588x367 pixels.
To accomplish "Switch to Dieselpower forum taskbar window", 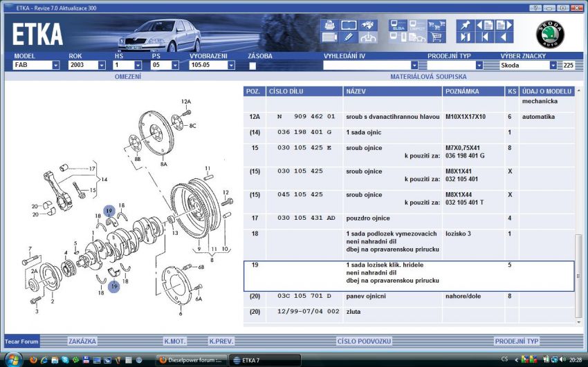I will 191,360.
